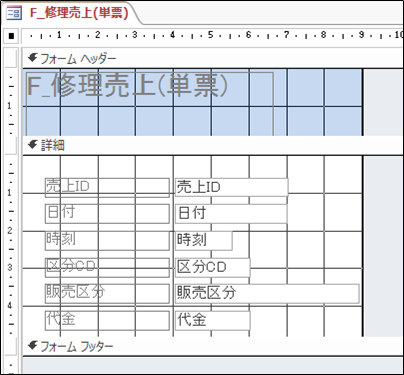The height and width of the screenshot is (375, 404).
Task: Select the 時刻 text box
Action: pyautogui.click(x=204, y=240)
